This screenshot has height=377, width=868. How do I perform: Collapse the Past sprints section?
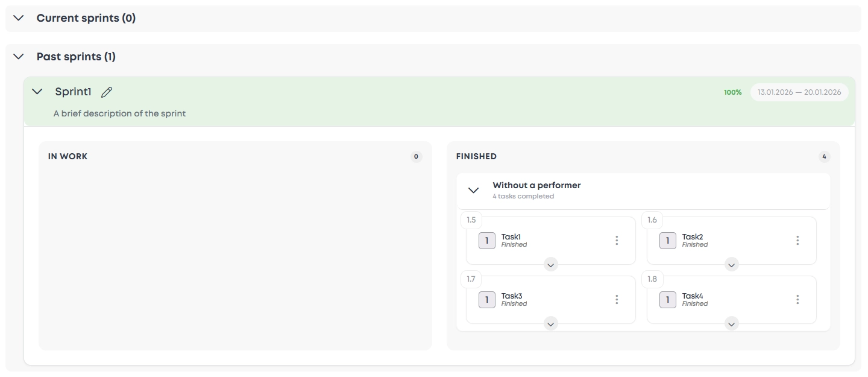(19, 57)
